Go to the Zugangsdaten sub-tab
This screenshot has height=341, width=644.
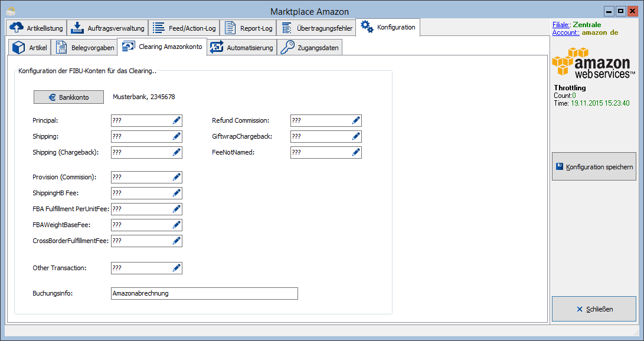(x=310, y=48)
